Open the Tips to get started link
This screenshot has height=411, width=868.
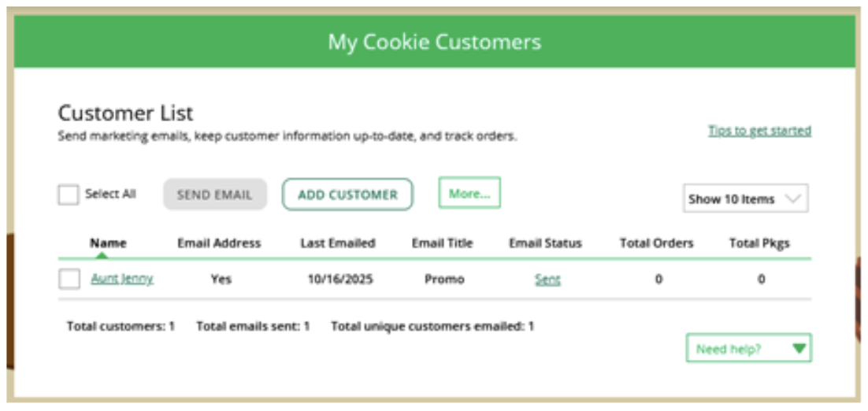(x=759, y=131)
